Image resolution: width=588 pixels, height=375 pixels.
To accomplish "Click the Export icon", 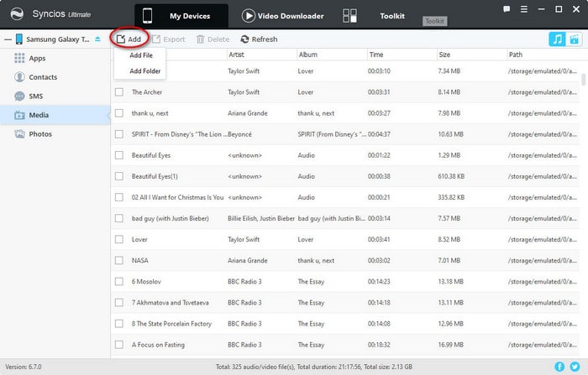I will pyautogui.click(x=156, y=39).
